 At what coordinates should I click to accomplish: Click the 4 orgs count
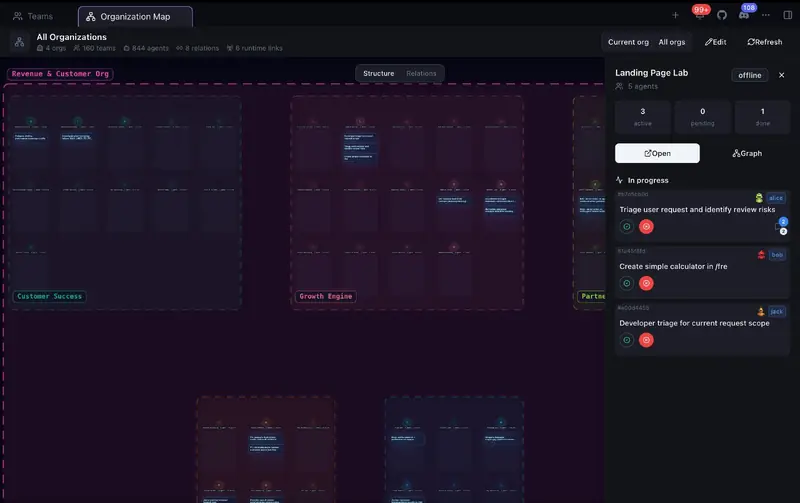[52, 48]
